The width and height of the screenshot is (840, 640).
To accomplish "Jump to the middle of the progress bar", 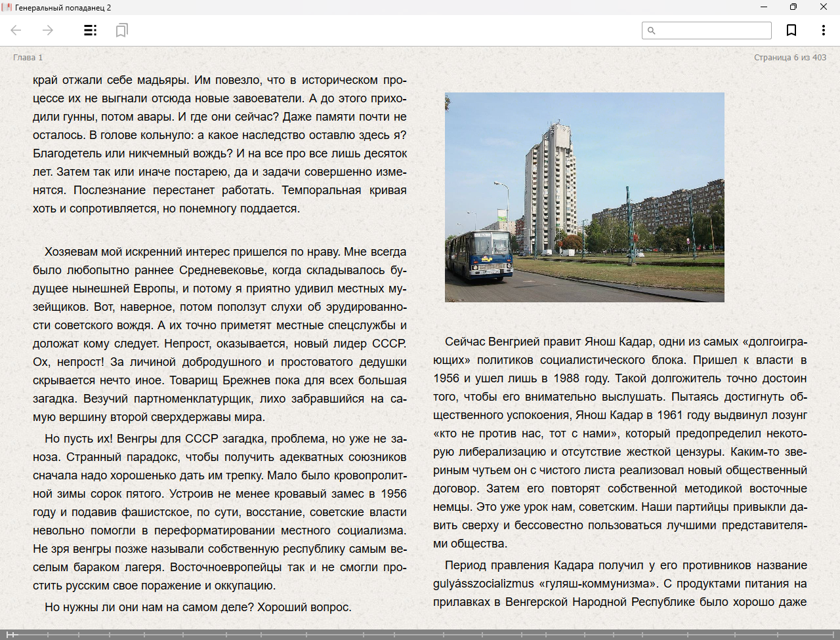I will (x=420, y=635).
